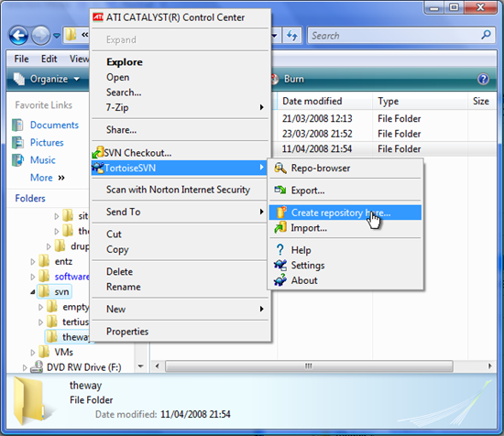Select the tertius folder in tree
This screenshot has width=504, height=436.
coord(75,322)
